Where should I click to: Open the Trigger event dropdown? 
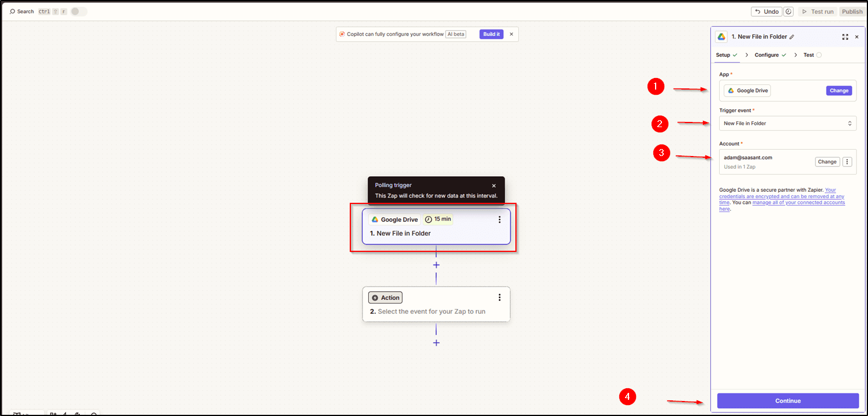[788, 123]
